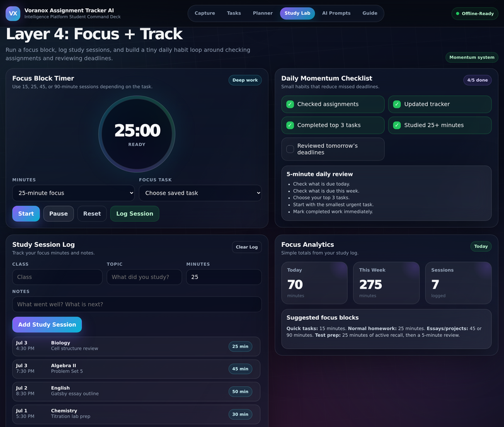Screen dimensions: 504x427
Task: Click the Layer 4: Focus + Track heading
Action: pos(94,34)
